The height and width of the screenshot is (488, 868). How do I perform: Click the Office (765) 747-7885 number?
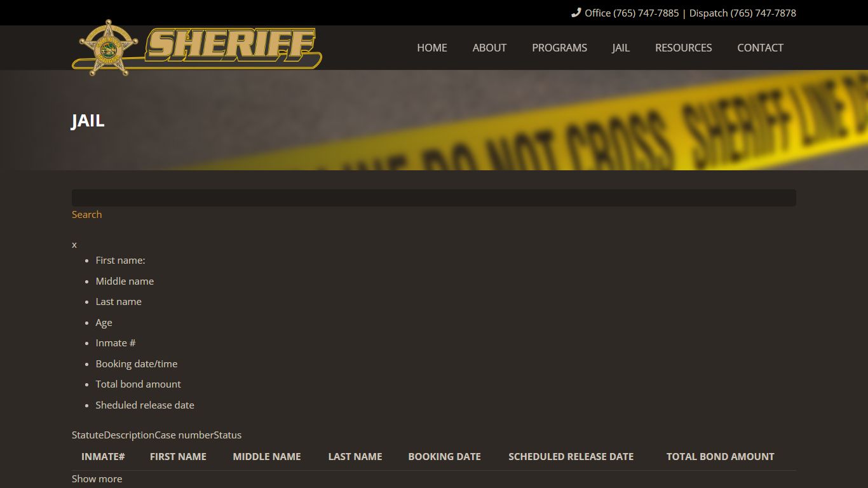(632, 13)
